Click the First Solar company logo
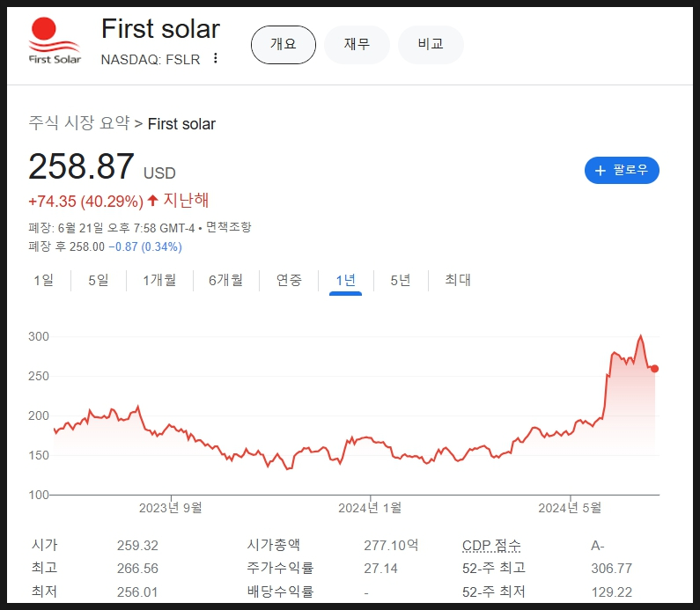The image size is (700, 610). pyautogui.click(x=55, y=41)
